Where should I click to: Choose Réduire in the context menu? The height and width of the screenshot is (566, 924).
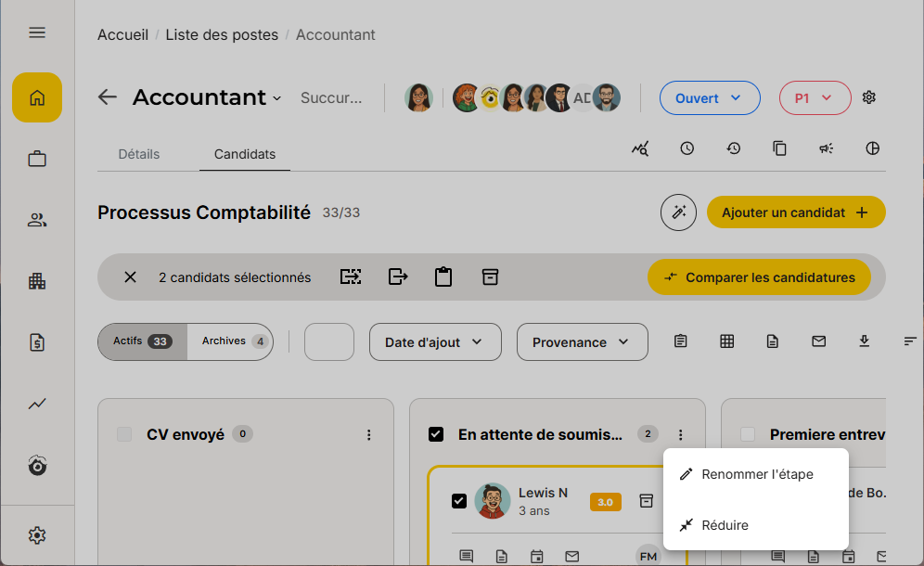[x=756, y=525]
